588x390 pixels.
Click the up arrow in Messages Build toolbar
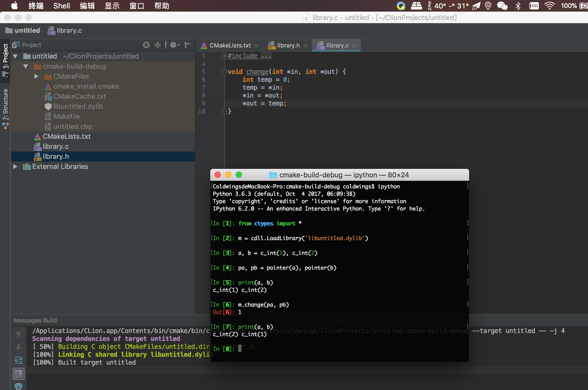click(18, 334)
